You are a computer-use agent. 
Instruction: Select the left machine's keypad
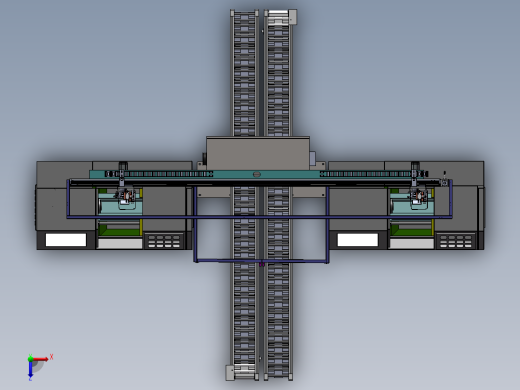tap(164, 241)
